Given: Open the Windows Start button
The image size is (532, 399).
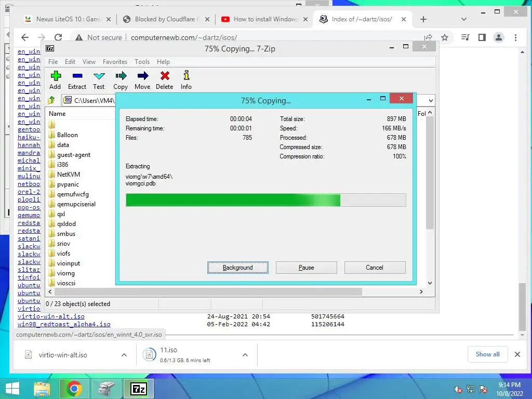Looking at the screenshot, I should point(12,389).
